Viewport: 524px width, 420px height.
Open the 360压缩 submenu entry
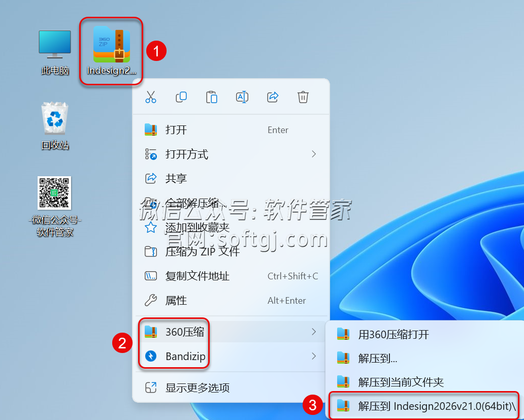click(x=231, y=332)
